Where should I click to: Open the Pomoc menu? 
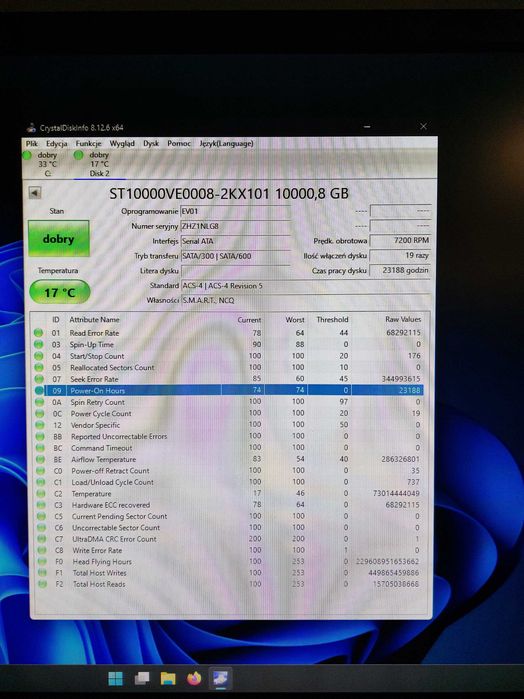(179, 144)
